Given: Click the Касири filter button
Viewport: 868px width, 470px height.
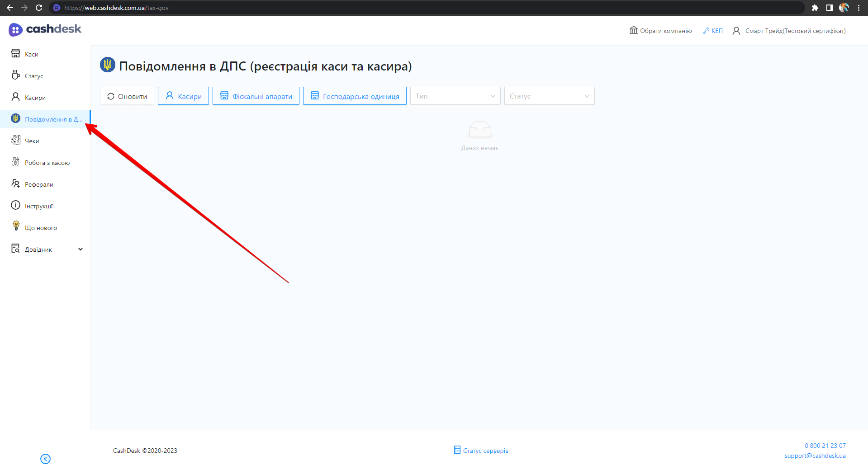Looking at the screenshot, I should click(183, 96).
